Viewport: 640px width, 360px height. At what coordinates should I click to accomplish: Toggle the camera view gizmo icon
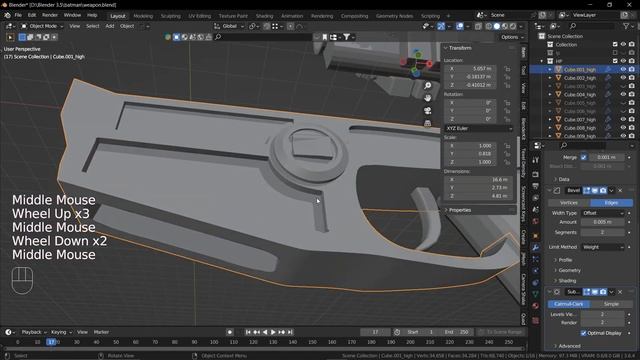(427, 111)
